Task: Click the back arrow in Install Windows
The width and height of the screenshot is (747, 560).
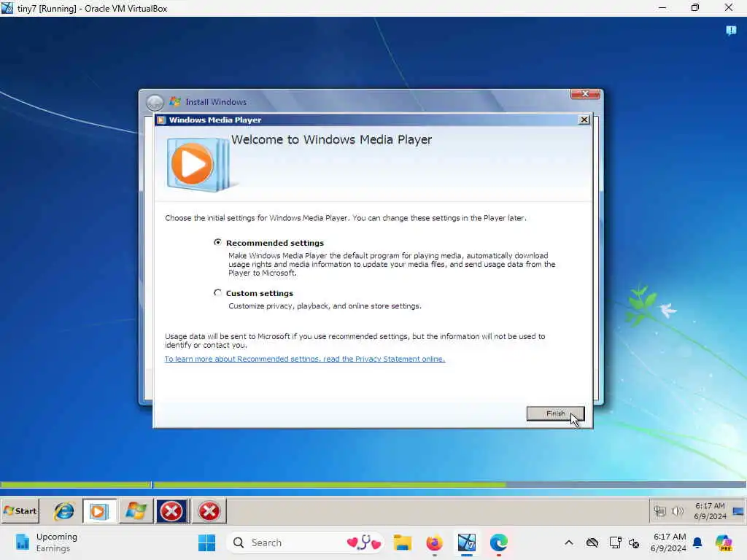Action: click(x=155, y=102)
